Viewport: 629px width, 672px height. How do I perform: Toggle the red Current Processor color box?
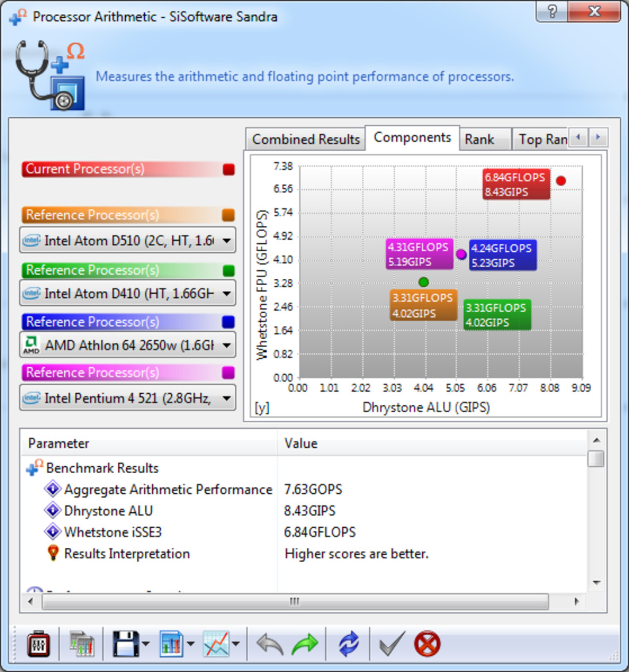pyautogui.click(x=229, y=170)
